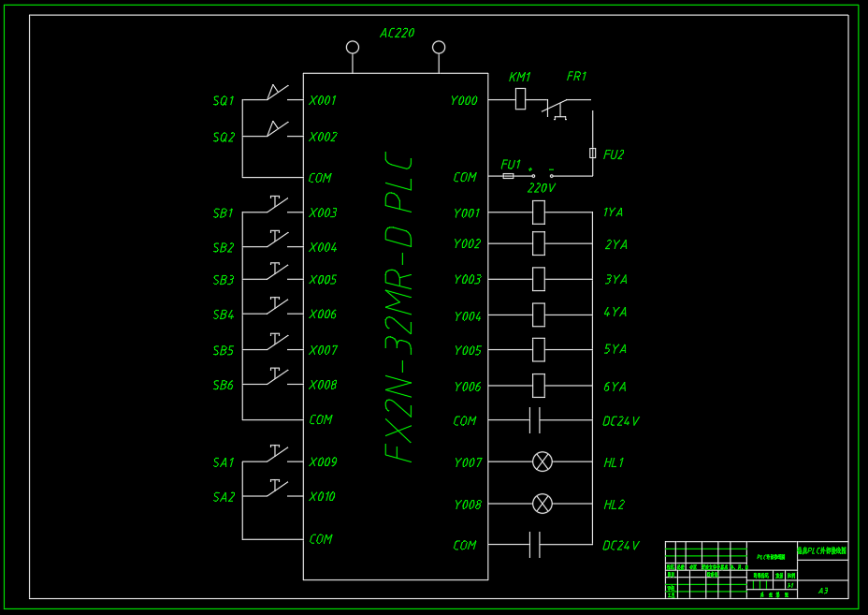Click the FR1 text label
The width and height of the screenshot is (868, 615).
576,76
